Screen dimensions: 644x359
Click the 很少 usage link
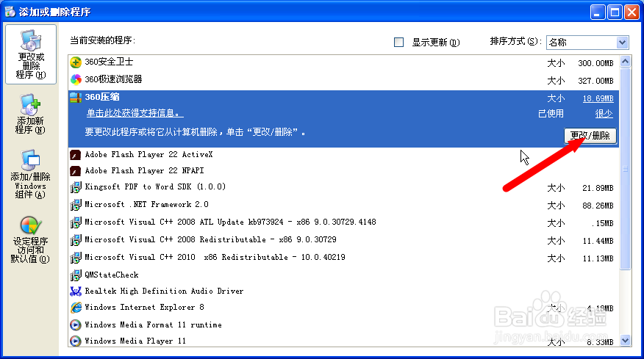[x=604, y=114]
